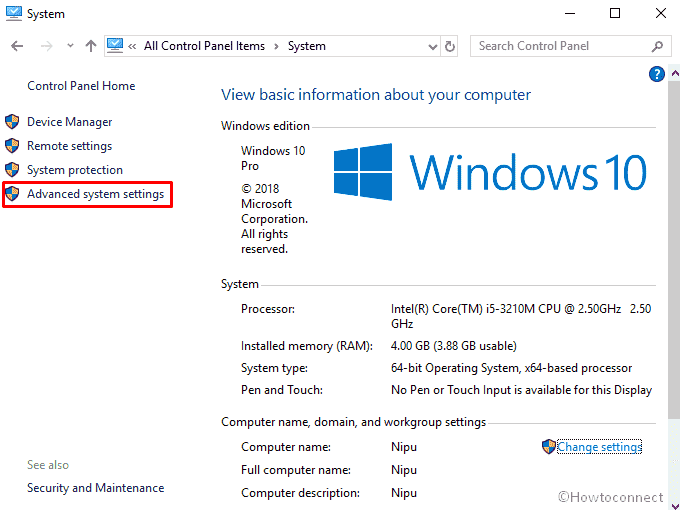Maximize the System window

615,13
